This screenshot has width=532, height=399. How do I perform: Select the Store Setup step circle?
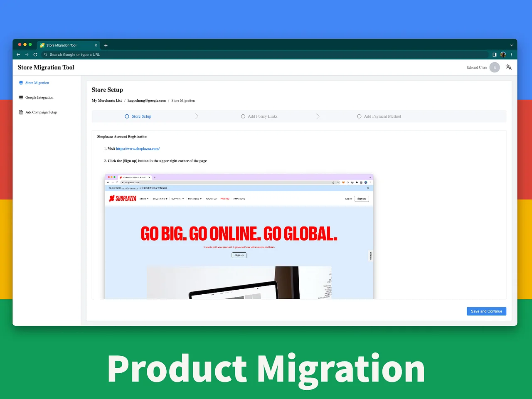point(127,116)
